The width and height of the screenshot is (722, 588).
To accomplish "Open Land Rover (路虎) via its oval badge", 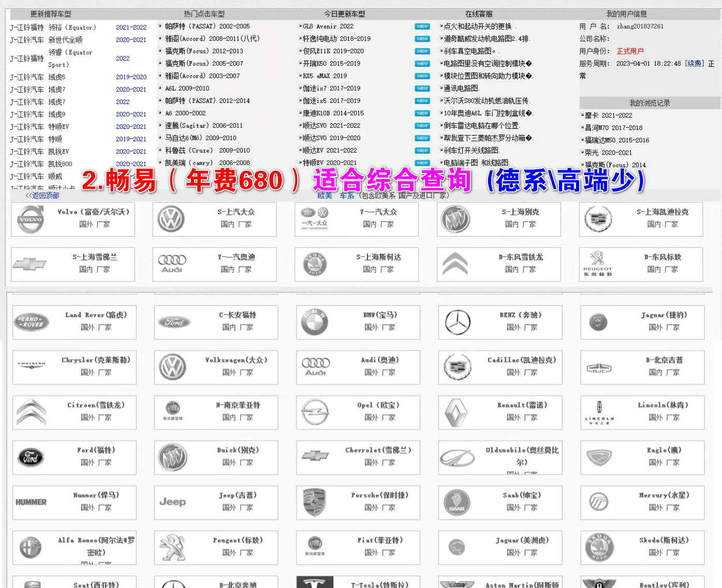I will click(x=32, y=322).
